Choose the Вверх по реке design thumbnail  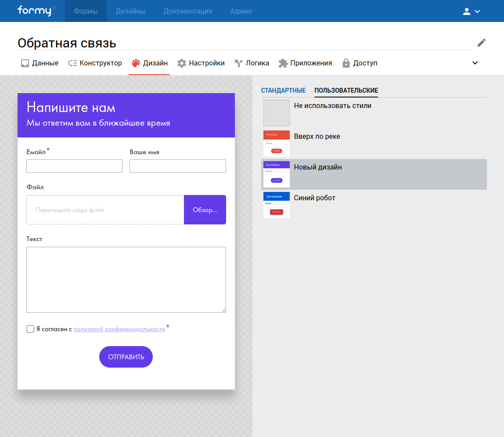click(277, 144)
